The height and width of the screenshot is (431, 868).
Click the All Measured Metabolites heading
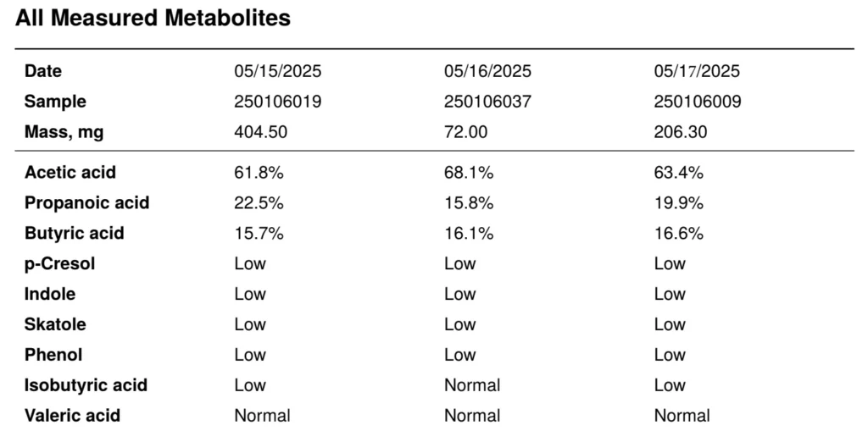153,18
